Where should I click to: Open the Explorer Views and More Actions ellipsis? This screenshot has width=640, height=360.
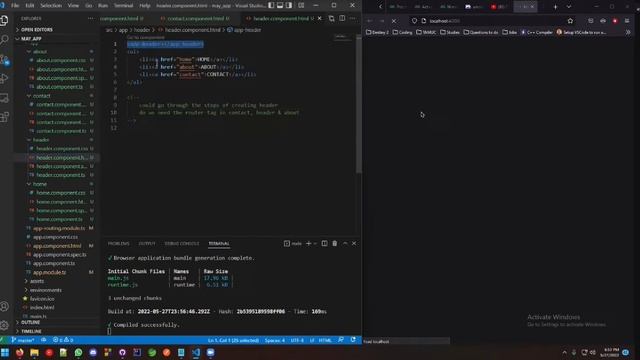point(90,18)
